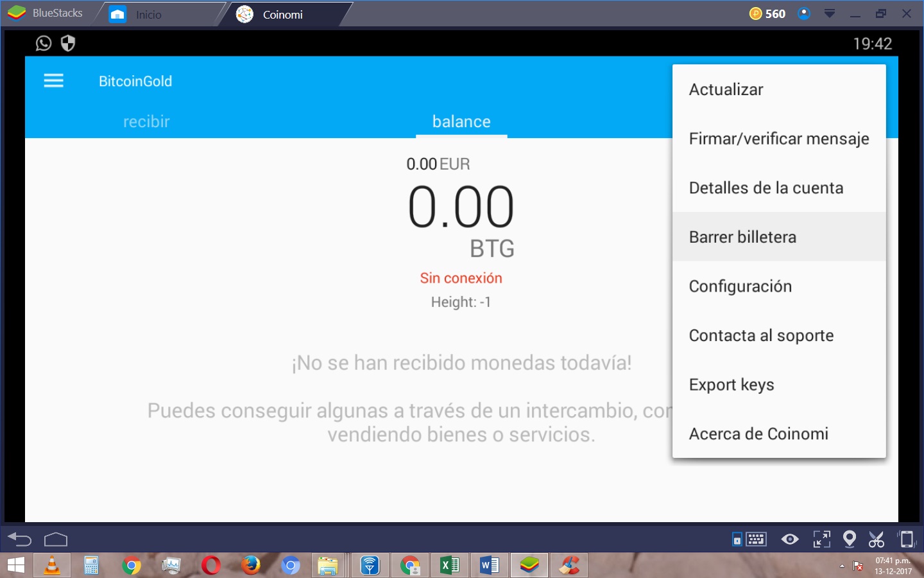Open Acerca de Coinomi
The width and height of the screenshot is (924, 578).
(x=779, y=433)
